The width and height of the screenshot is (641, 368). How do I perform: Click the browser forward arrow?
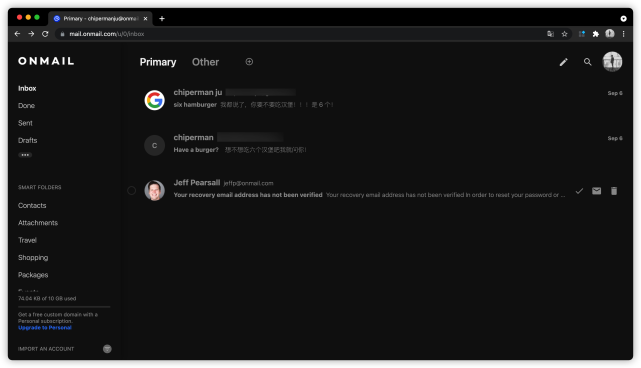pos(31,34)
